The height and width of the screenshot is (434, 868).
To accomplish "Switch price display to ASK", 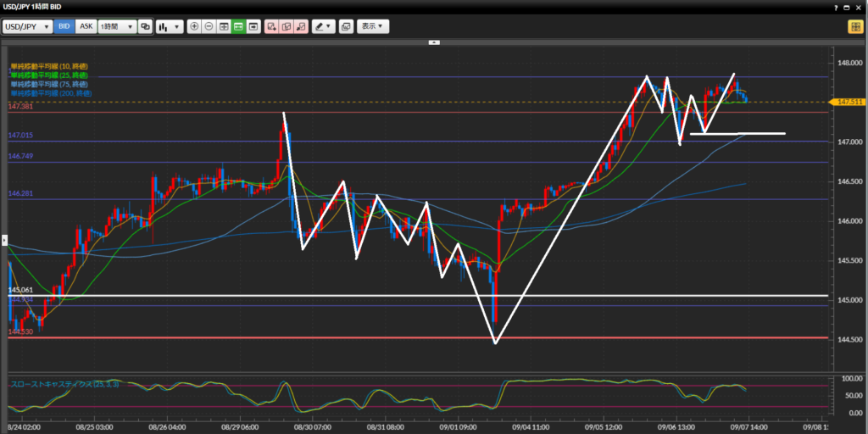I will pyautogui.click(x=86, y=26).
